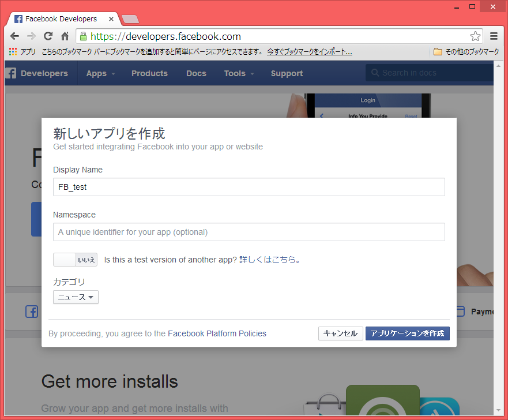Go back with the browser back arrow
The height and width of the screenshot is (420, 508).
pos(14,36)
